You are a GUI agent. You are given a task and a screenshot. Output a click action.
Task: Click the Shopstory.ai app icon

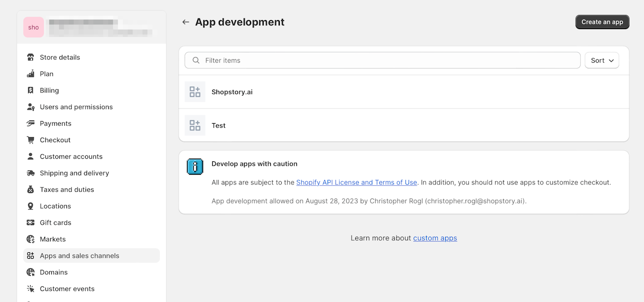click(x=195, y=92)
